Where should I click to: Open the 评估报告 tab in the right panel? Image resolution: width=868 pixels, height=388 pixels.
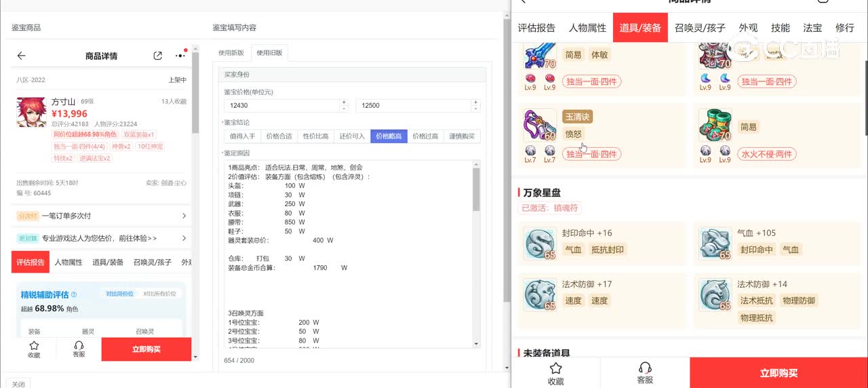(x=536, y=28)
